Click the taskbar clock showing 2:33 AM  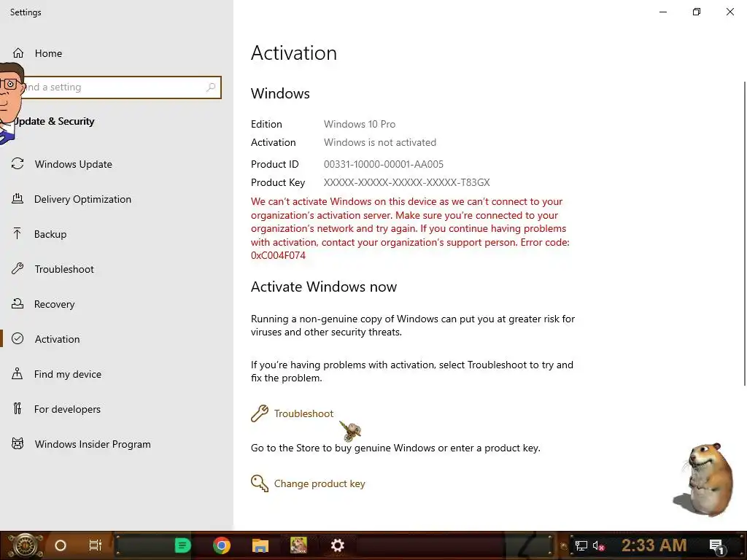coord(654,545)
